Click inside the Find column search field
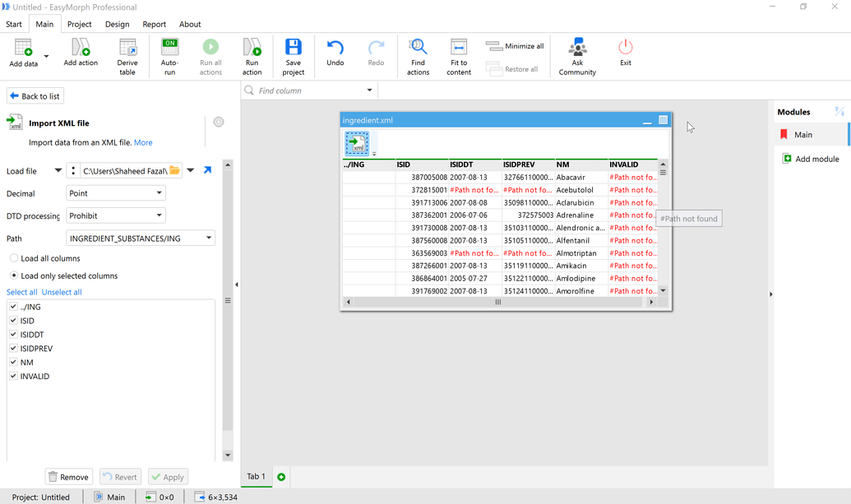This screenshot has height=504, width=851. [x=304, y=90]
